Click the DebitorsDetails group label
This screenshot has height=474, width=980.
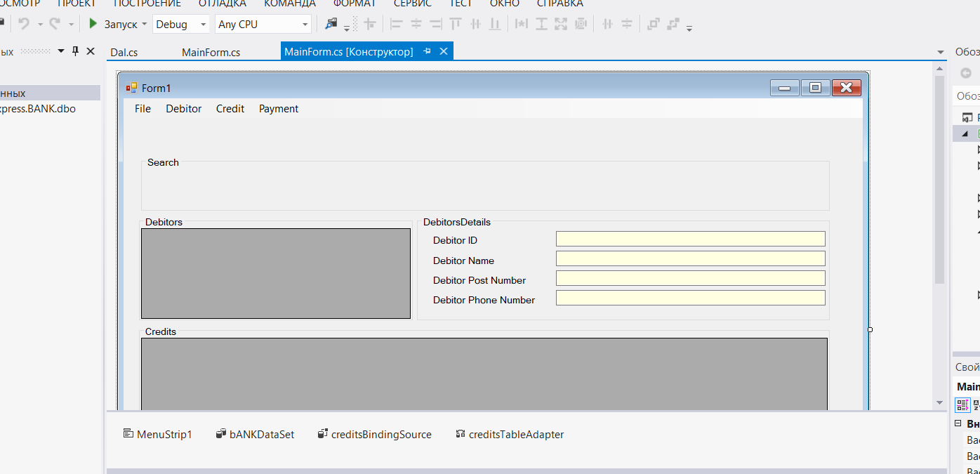pos(457,222)
